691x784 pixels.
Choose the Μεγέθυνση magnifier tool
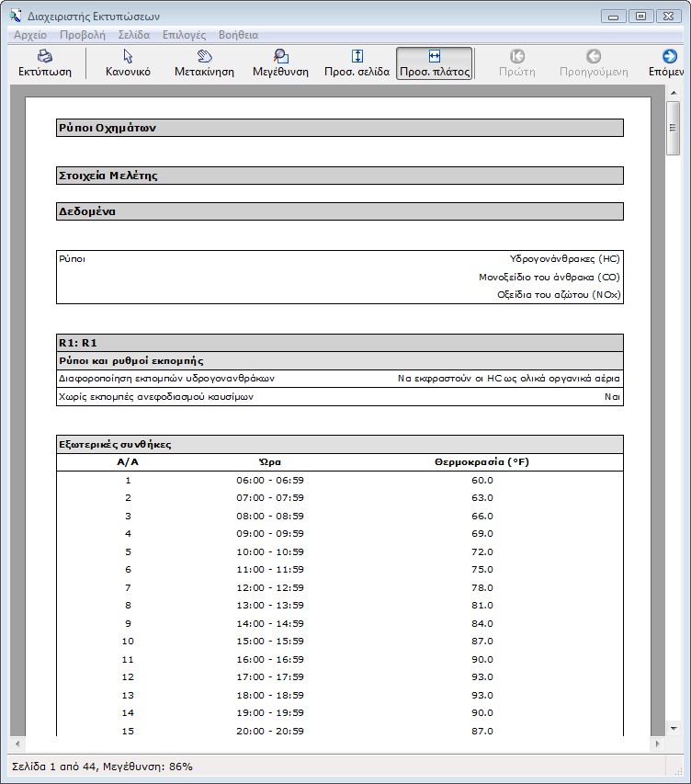280,57
